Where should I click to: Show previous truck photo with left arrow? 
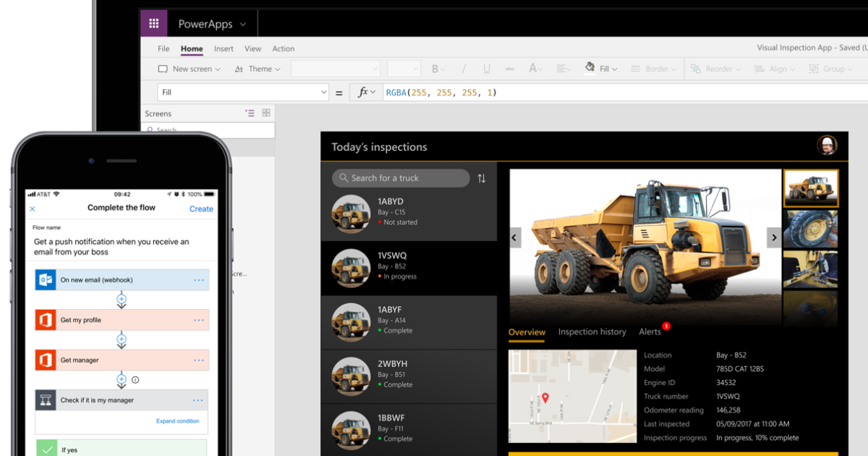click(516, 237)
